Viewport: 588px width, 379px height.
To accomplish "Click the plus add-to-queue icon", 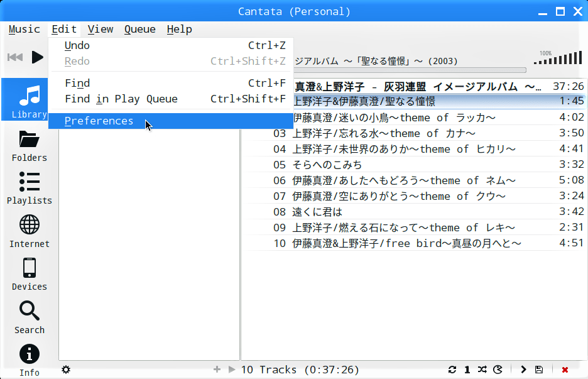I will pos(217,370).
